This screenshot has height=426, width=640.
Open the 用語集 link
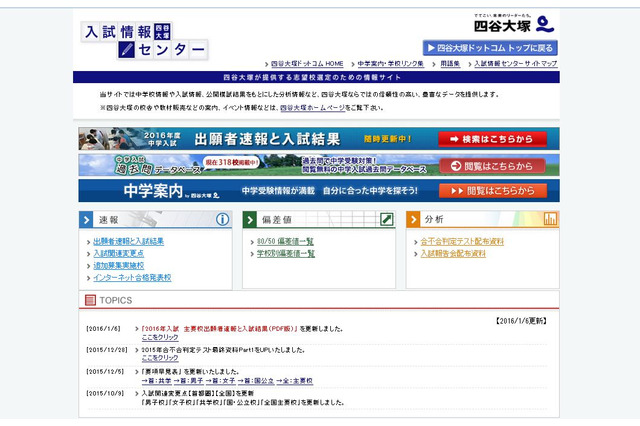(x=450, y=64)
